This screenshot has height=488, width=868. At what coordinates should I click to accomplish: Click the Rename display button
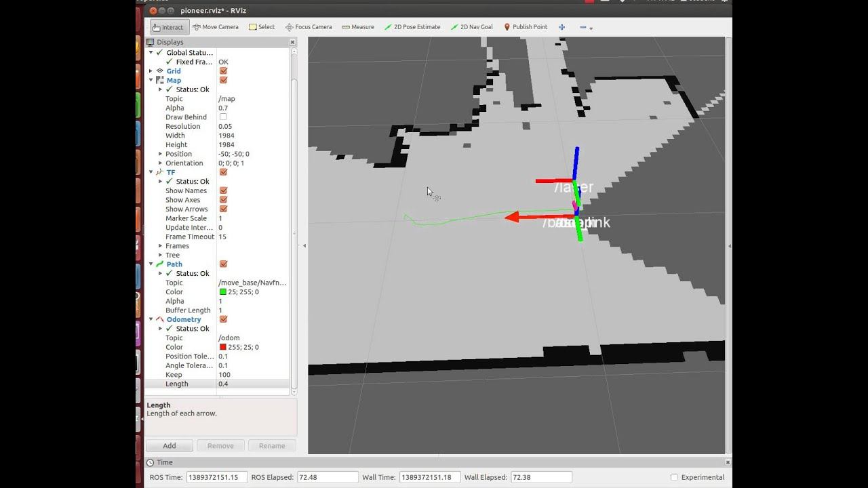click(x=272, y=445)
